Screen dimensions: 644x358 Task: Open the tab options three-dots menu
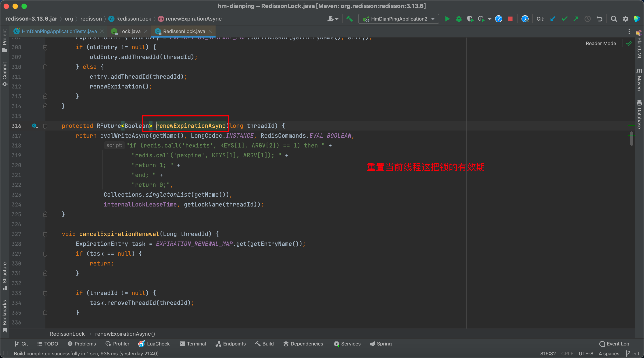pos(629,31)
